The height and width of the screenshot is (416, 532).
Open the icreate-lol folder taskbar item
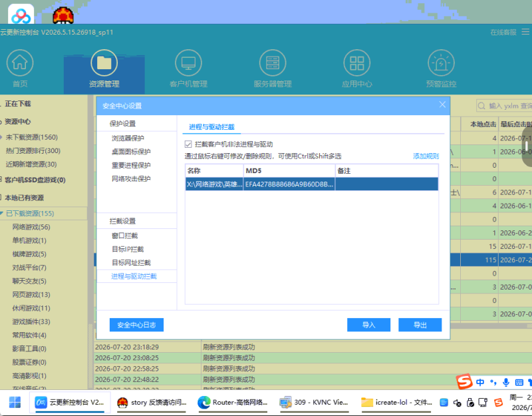tap(396, 403)
